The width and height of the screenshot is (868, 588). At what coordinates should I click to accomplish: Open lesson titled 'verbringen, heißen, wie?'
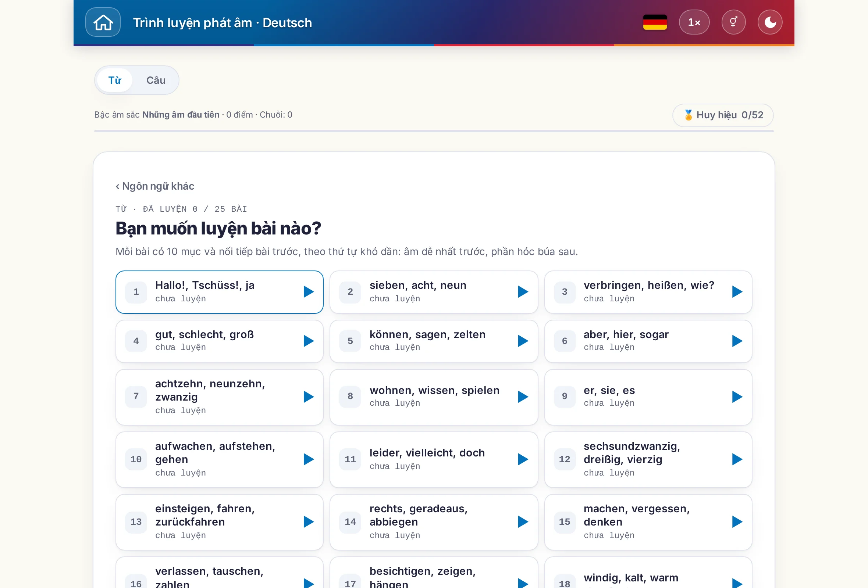[649, 286]
